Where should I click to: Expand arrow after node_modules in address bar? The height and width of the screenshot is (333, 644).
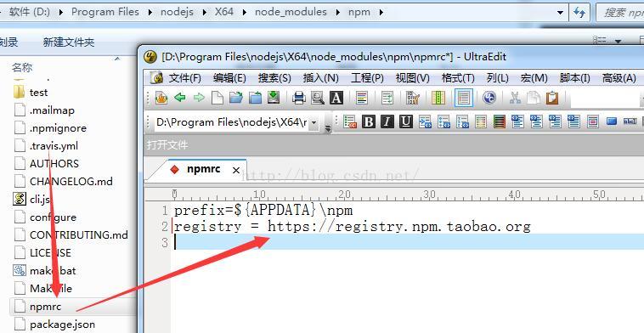[338, 12]
